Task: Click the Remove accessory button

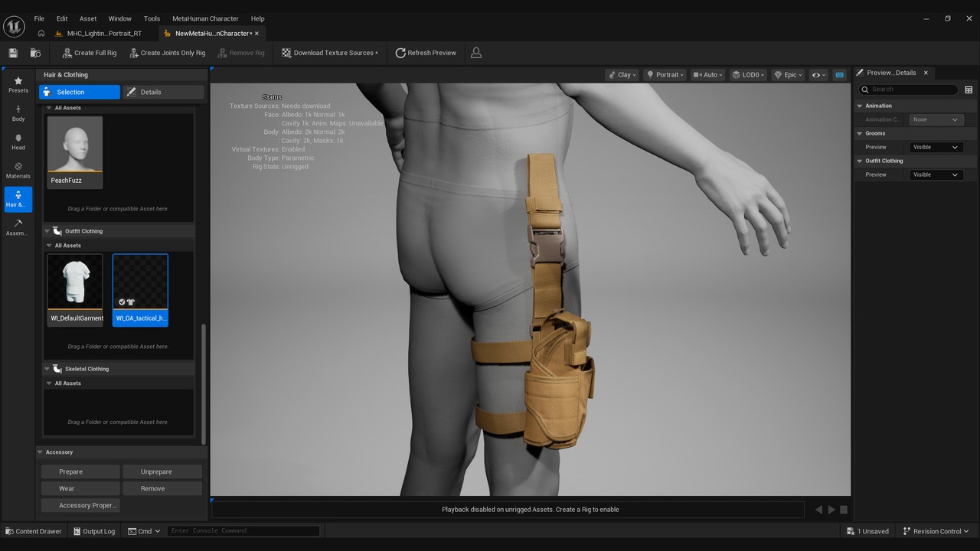Action: pos(162,488)
